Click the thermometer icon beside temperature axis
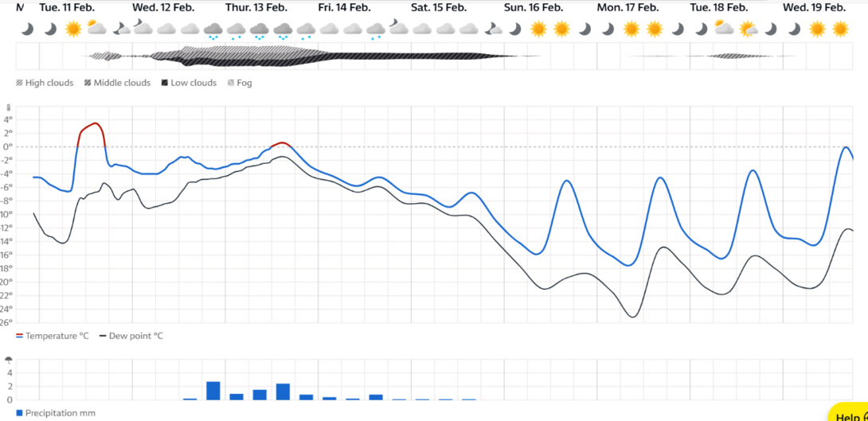868x421 pixels. click(8, 108)
